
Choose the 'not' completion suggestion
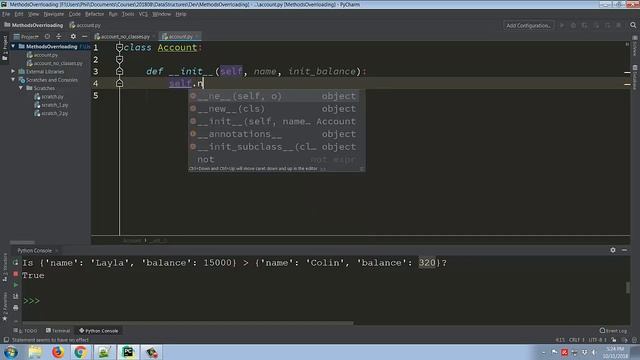[273, 160]
